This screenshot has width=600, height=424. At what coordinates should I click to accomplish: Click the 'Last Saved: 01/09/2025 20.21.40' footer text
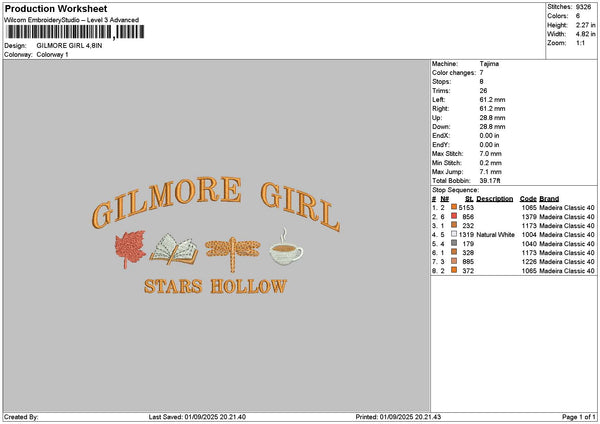197,417
